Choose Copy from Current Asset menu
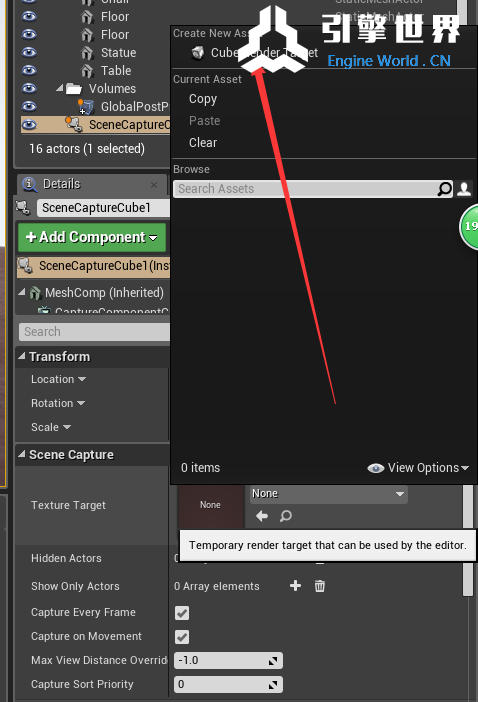Viewport: 478px width, 702px height. 203,99
